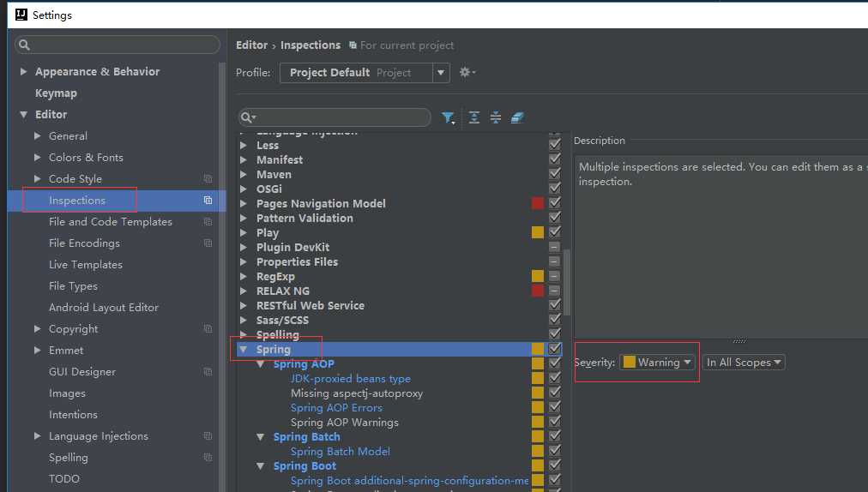Expand the Emmet settings node
Image resolution: width=868 pixels, height=492 pixels.
[x=37, y=351]
